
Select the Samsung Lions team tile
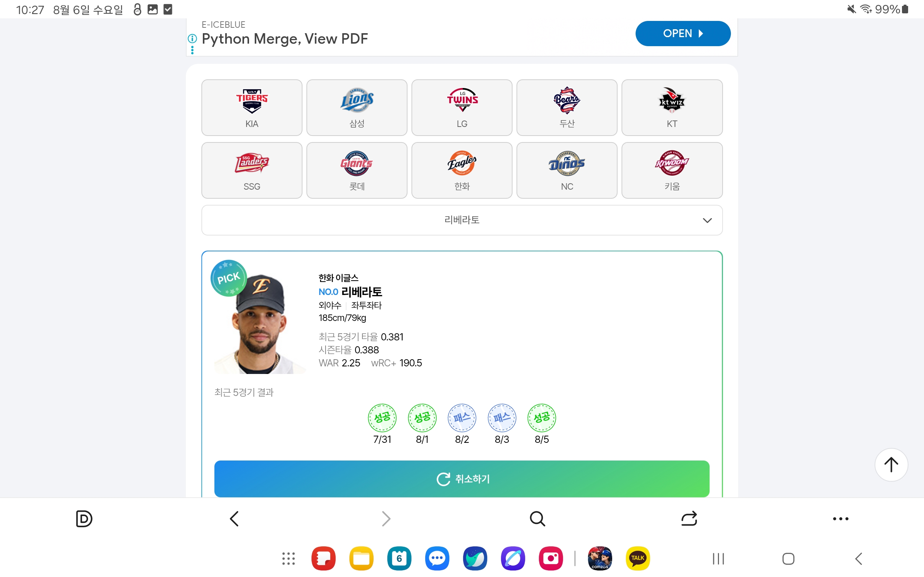tap(357, 107)
